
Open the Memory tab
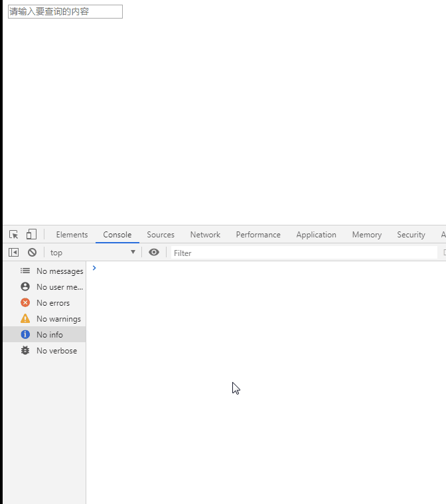pos(367,235)
